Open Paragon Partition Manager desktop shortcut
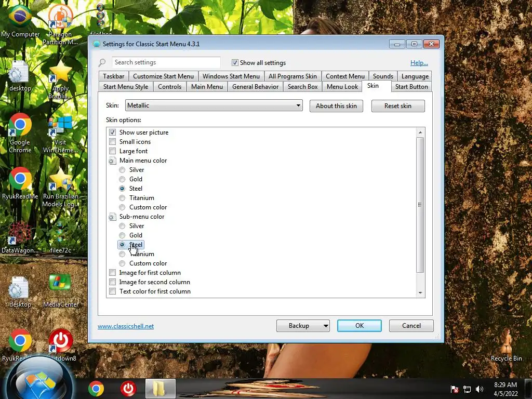This screenshot has height=399, width=532. point(60,24)
